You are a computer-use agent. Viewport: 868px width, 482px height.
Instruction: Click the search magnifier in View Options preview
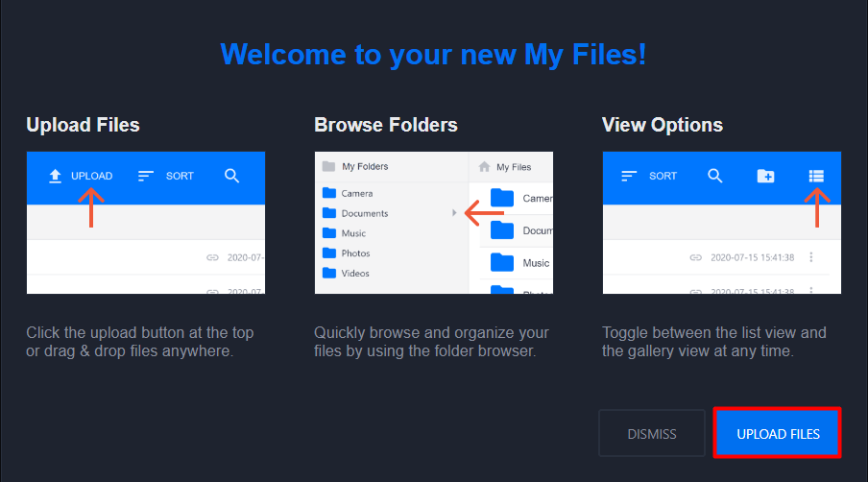[715, 176]
